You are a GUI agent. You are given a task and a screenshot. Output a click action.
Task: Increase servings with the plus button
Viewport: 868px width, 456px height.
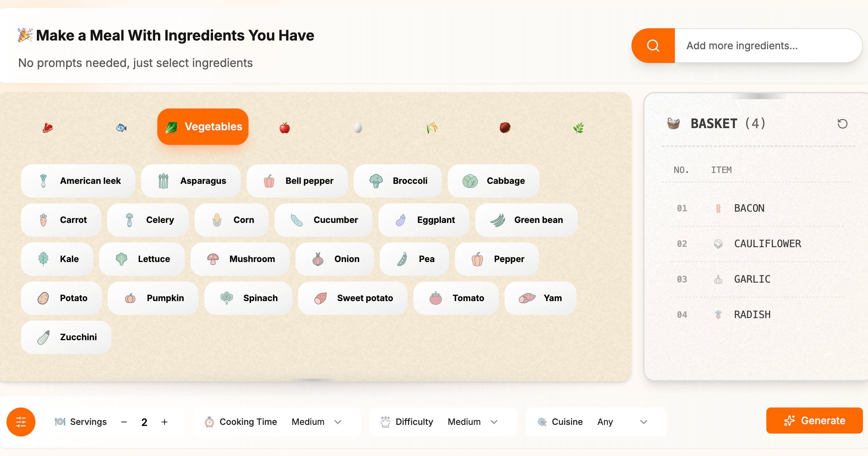tap(165, 422)
